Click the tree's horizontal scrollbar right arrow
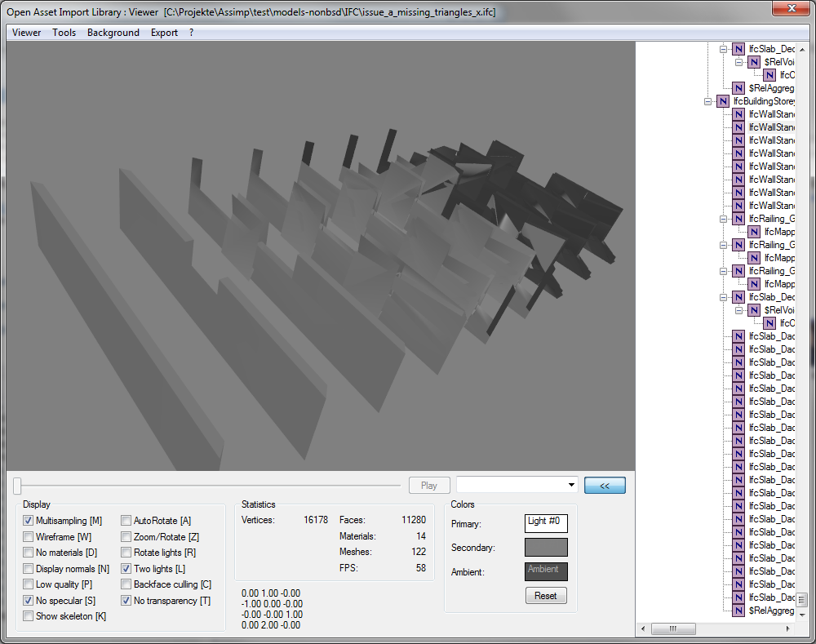This screenshot has width=816, height=644. 790,629
